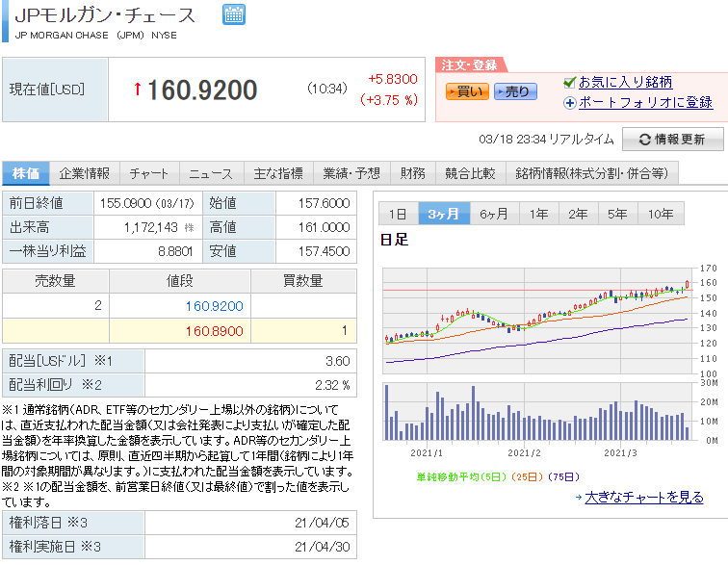Viewport: 728px width, 565px height.
Task: Select the 10年 chart period
Action: tap(661, 214)
